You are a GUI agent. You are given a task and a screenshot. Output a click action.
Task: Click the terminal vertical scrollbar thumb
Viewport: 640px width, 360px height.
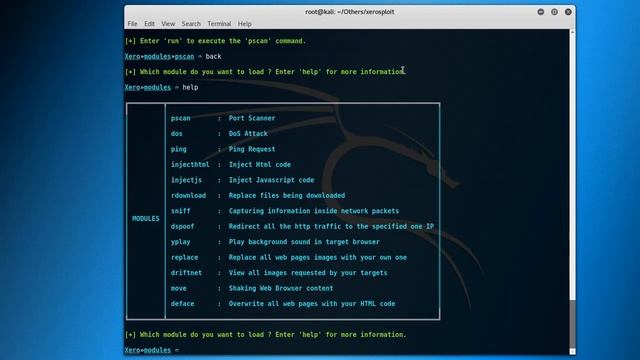tap(573, 324)
